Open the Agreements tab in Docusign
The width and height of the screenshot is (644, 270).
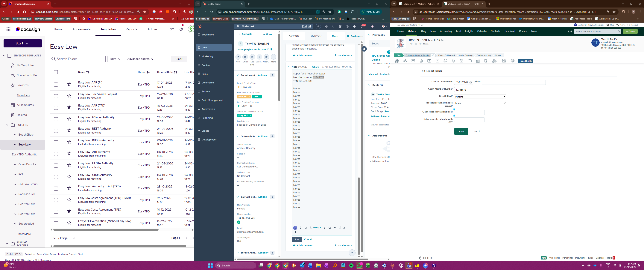(x=81, y=29)
